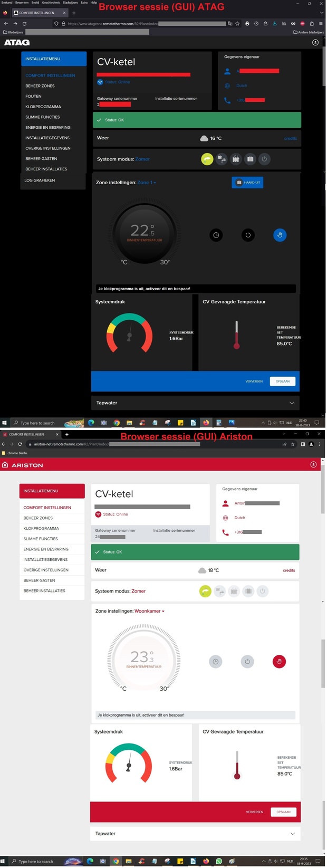
Task: Open Andere bladwijzers folder in Firefox
Action: click(308, 32)
